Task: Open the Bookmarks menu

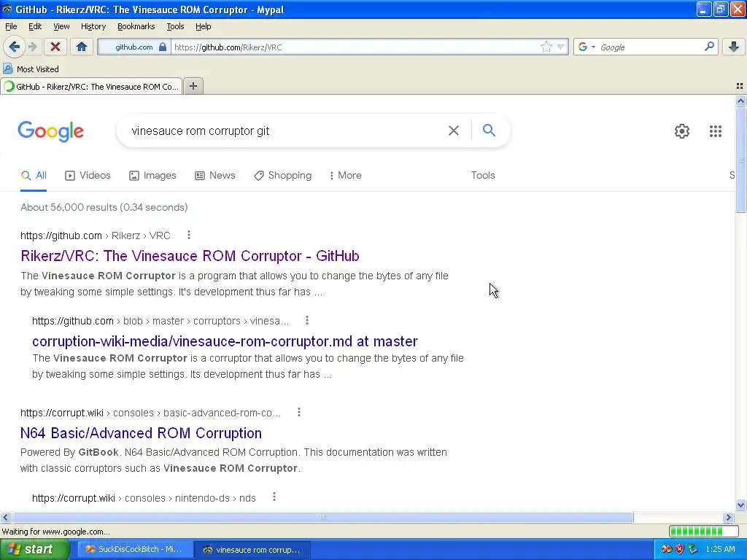Action: 136,26
